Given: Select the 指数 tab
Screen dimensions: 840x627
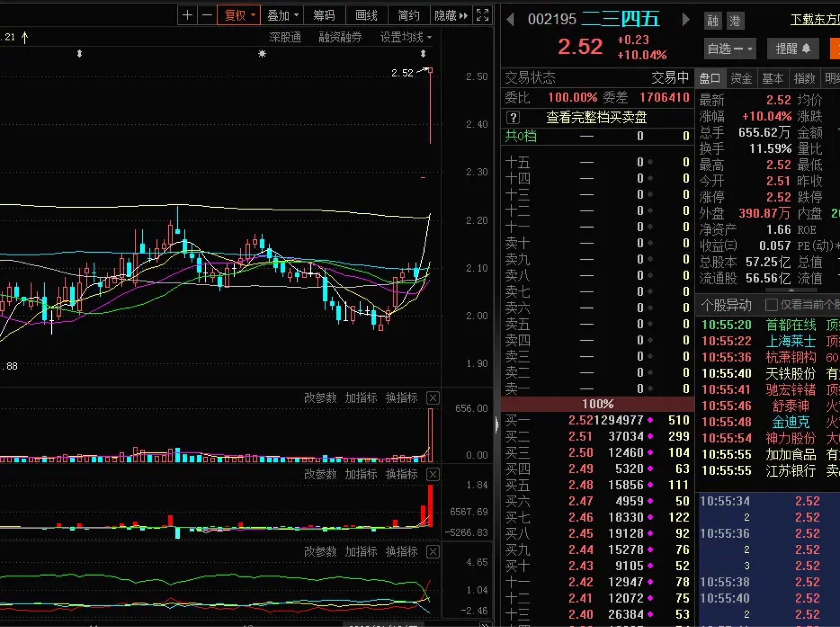Looking at the screenshot, I should point(804,79).
